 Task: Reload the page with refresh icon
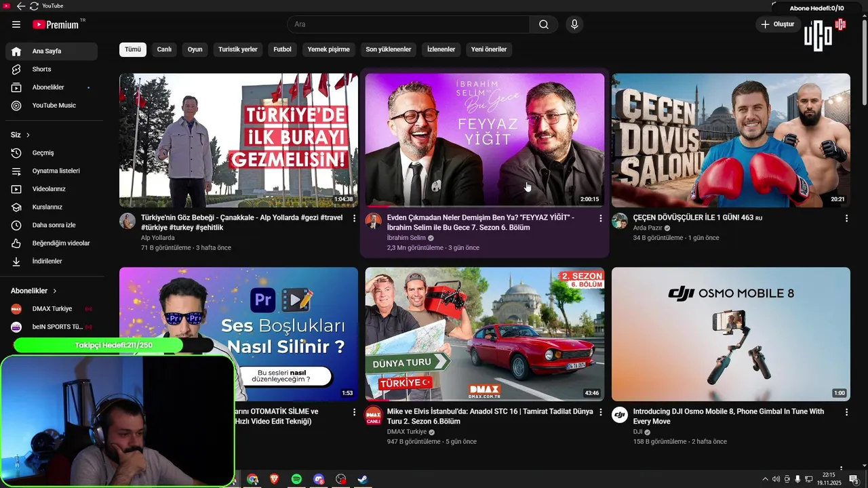point(34,6)
